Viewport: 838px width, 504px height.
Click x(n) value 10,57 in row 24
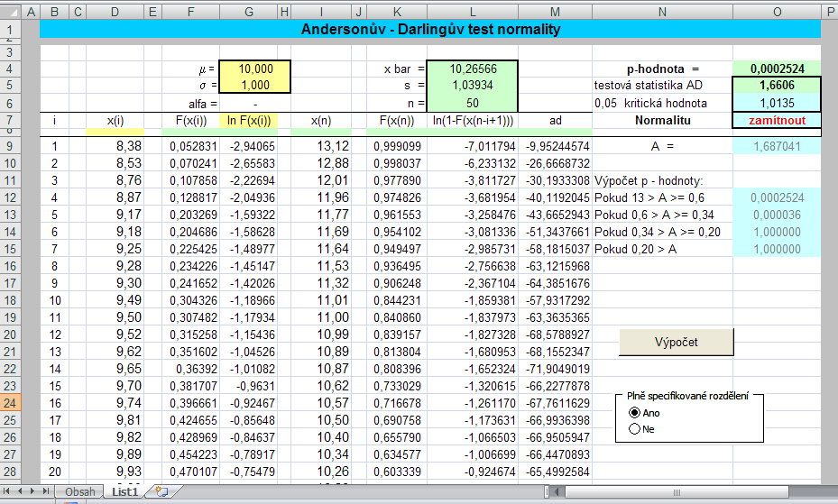[x=320, y=403]
